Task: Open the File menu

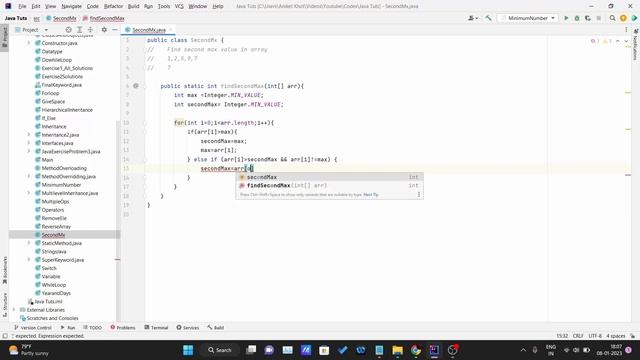Action: (22, 6)
